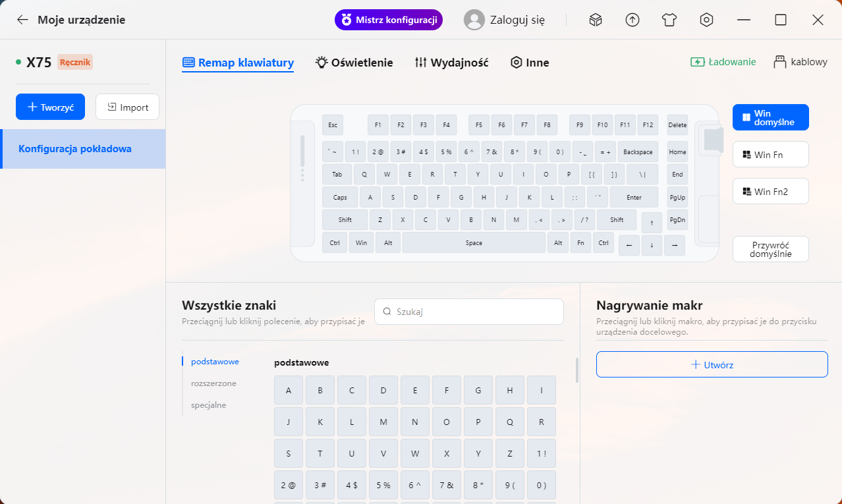The width and height of the screenshot is (842, 504).
Task: Open the Wydajność tab
Action: pos(451,63)
